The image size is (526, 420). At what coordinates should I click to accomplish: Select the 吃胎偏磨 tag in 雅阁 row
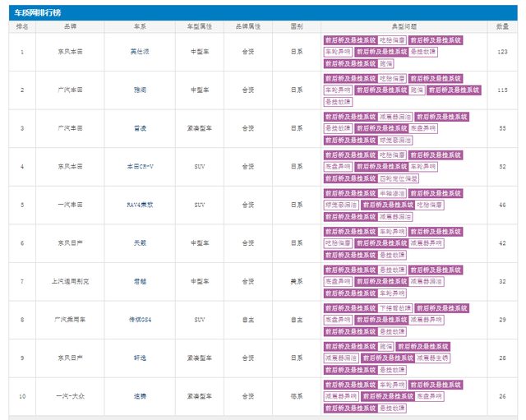tap(392, 79)
